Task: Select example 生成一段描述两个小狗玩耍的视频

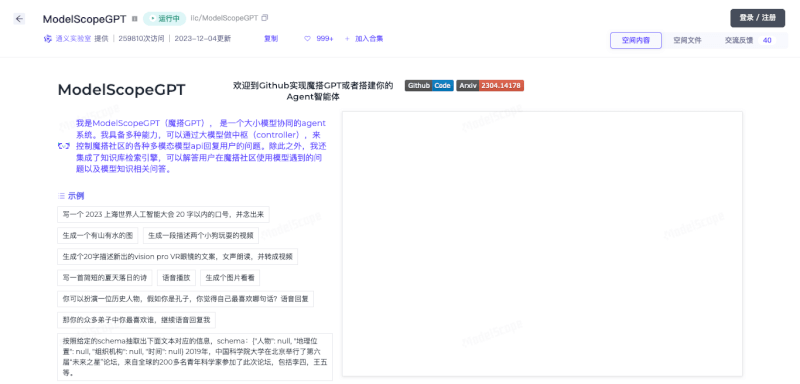Action: click(201, 236)
